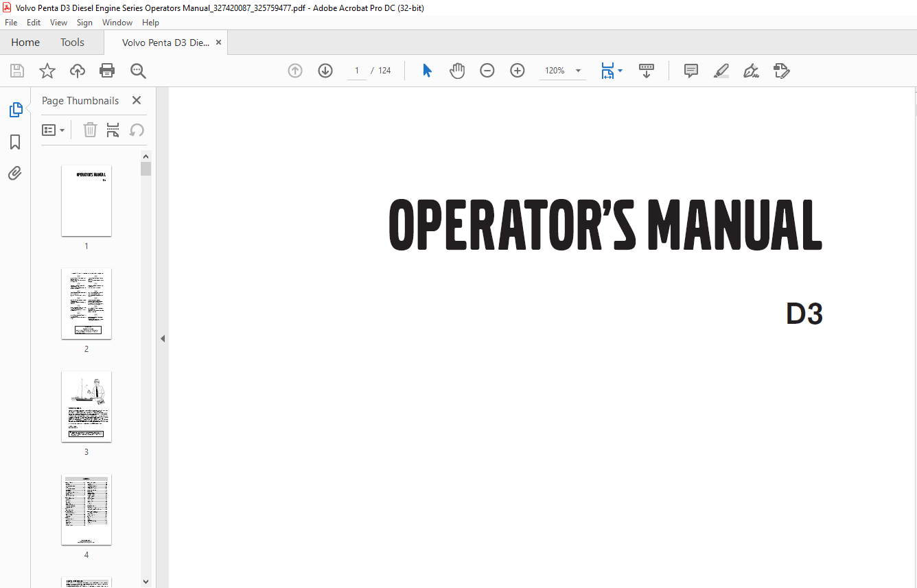Switch to the Home tab
The height and width of the screenshot is (588, 917).
click(x=25, y=43)
